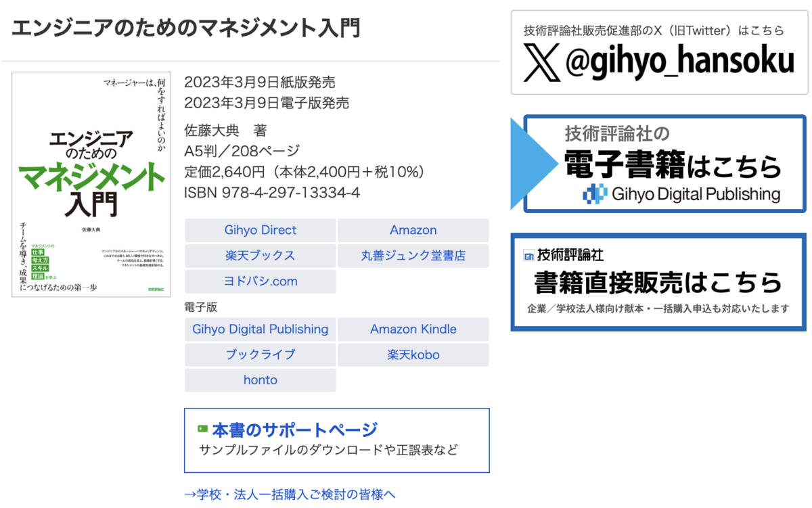812x508 pixels.
Task: Click 企業／学校法人様向け献本 text line
Action: tap(658, 308)
